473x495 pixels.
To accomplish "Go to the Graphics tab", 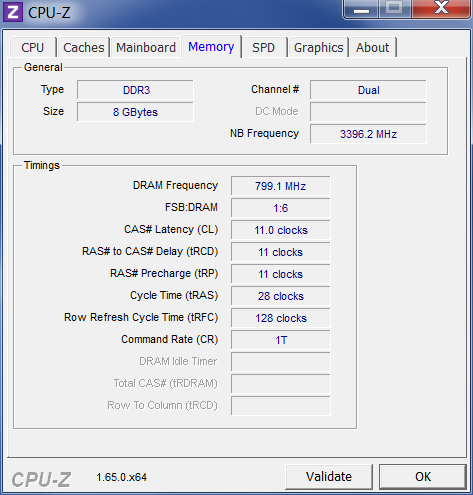I will (x=318, y=47).
